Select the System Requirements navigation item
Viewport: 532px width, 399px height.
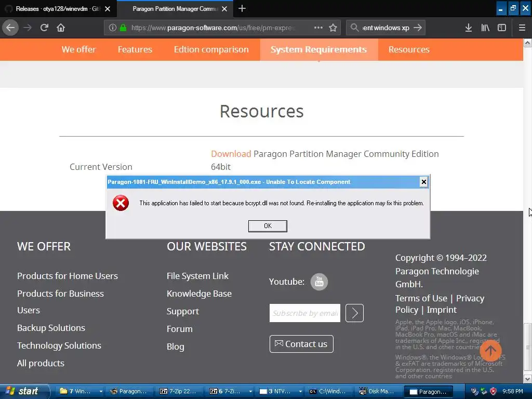coord(318,49)
